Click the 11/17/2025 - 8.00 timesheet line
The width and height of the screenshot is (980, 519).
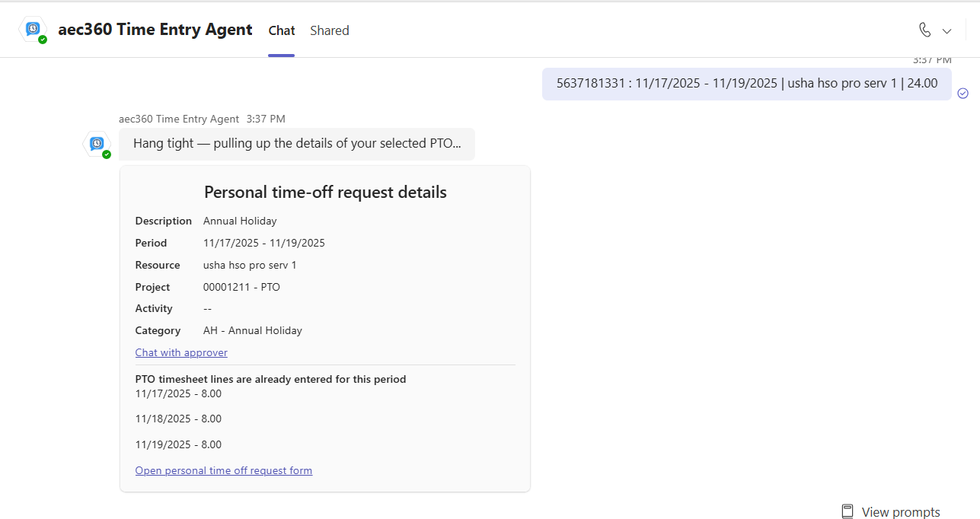point(178,393)
